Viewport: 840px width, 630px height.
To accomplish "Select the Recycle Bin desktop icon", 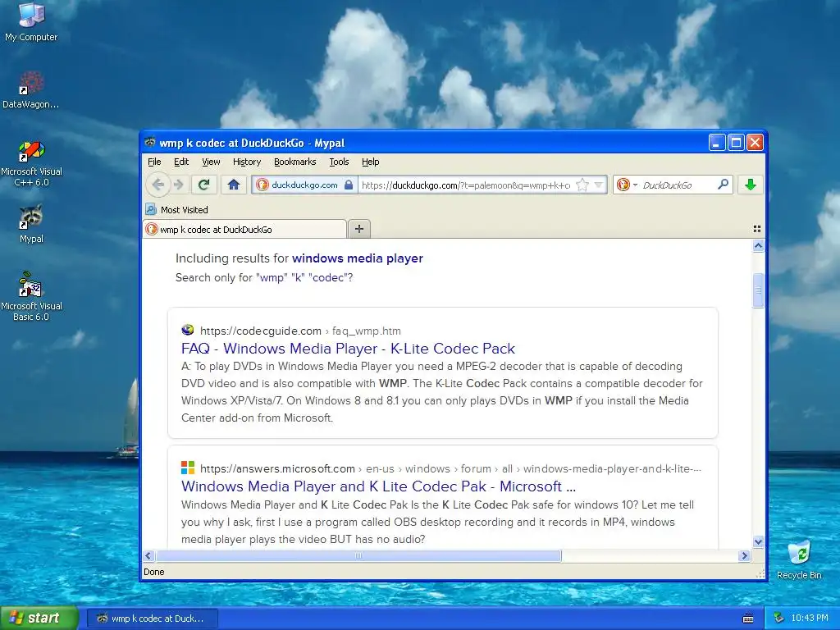I will 799,560.
